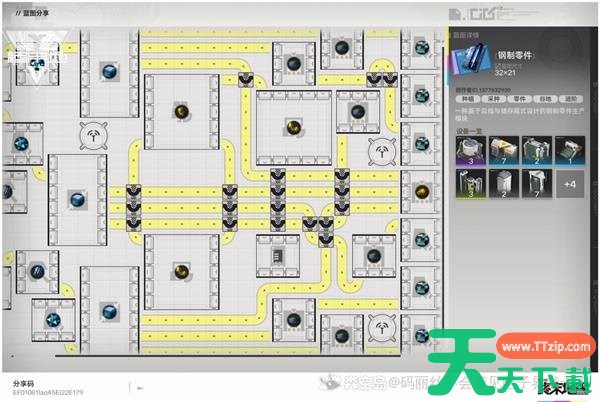The image size is (600, 402).
Task: Open the equipment tile with count 1
Action: click(570, 151)
